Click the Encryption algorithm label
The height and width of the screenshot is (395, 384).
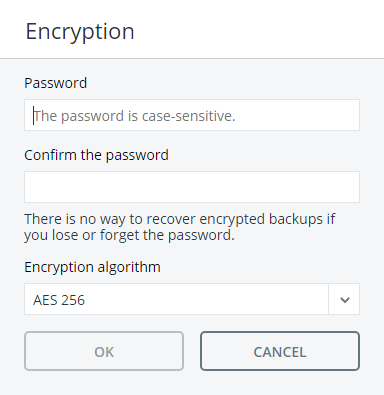click(x=92, y=267)
